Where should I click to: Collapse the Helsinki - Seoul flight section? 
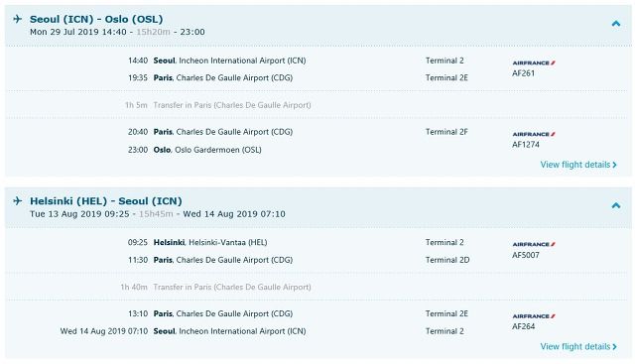(616, 205)
